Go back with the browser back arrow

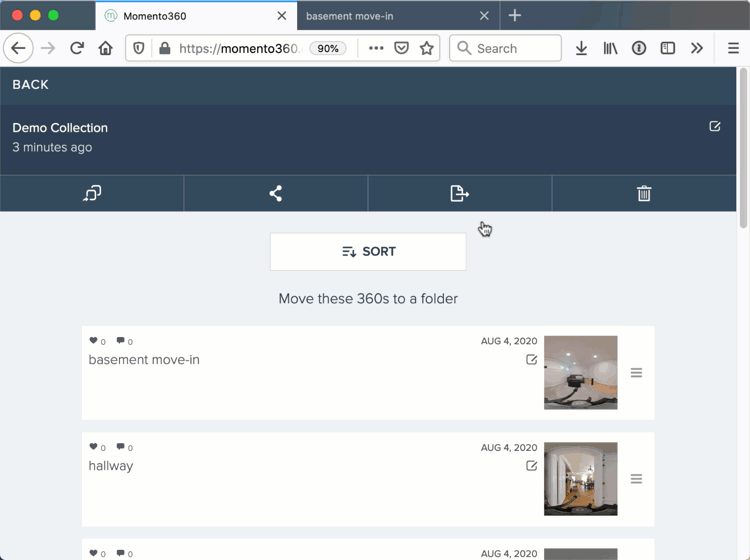18,48
